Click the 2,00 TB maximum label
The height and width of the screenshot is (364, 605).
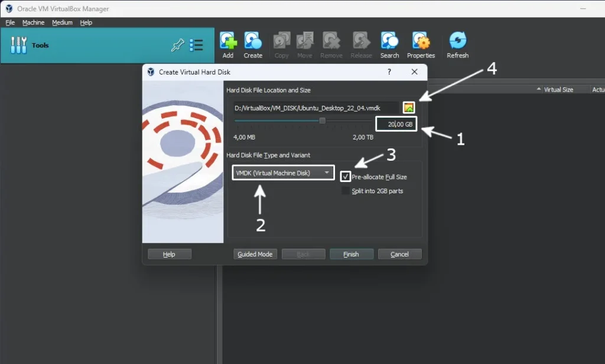[363, 137]
